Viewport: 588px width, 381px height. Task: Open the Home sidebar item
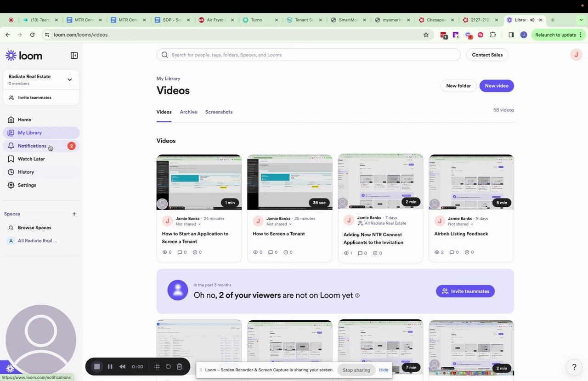[41, 119]
